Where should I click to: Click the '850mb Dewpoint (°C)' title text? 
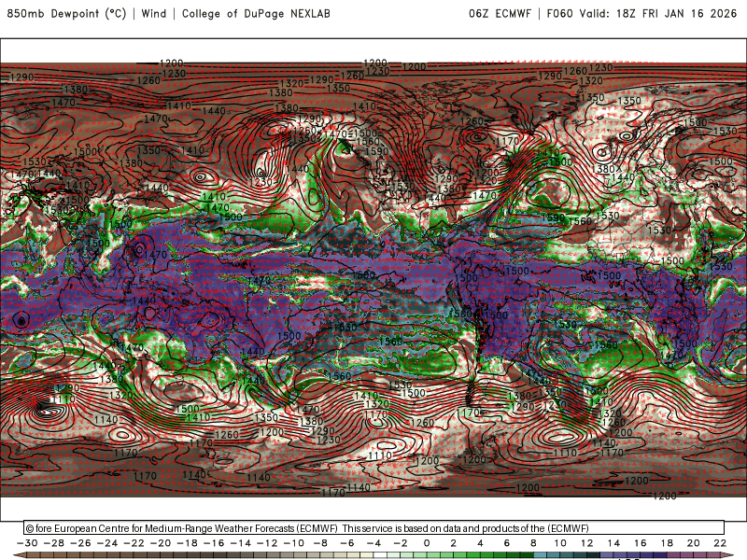coord(66,13)
